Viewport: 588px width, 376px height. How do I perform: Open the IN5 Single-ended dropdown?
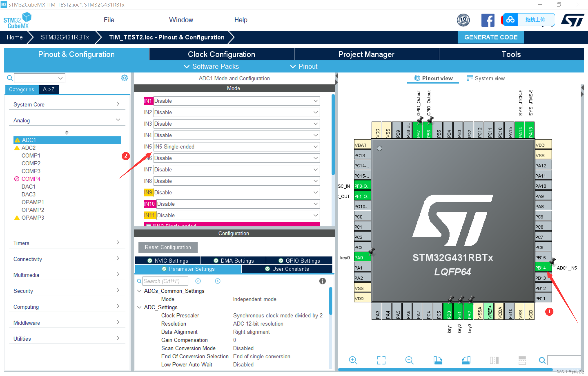[316, 147]
